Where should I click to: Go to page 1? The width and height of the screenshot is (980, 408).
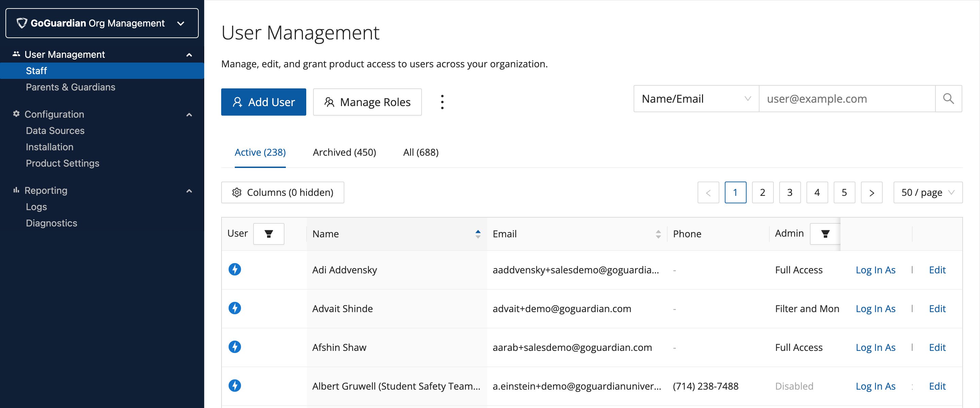point(735,192)
